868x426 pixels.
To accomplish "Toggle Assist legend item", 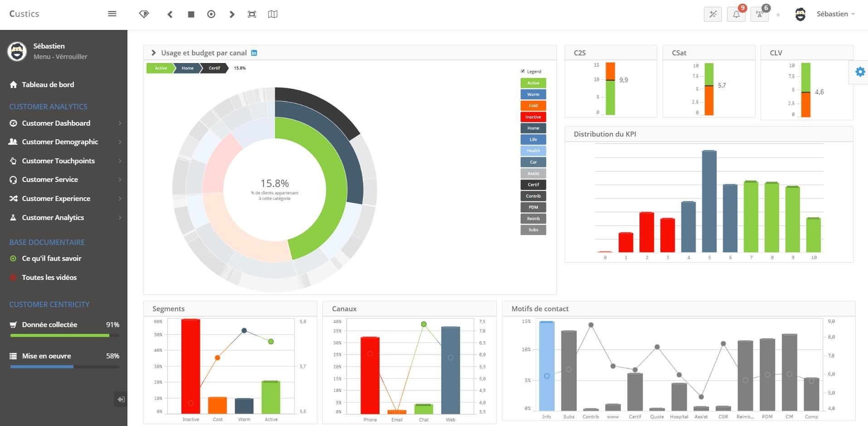I will coord(533,173).
